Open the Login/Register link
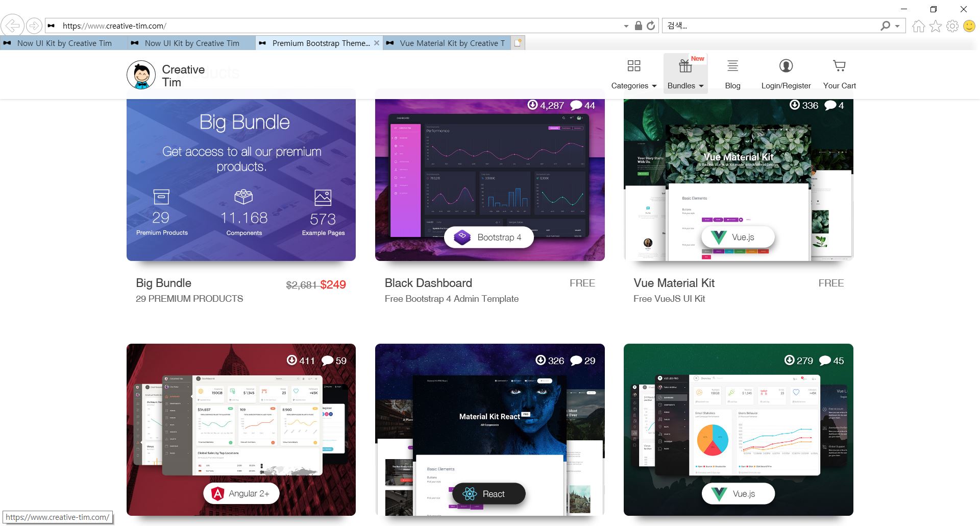 click(x=786, y=86)
